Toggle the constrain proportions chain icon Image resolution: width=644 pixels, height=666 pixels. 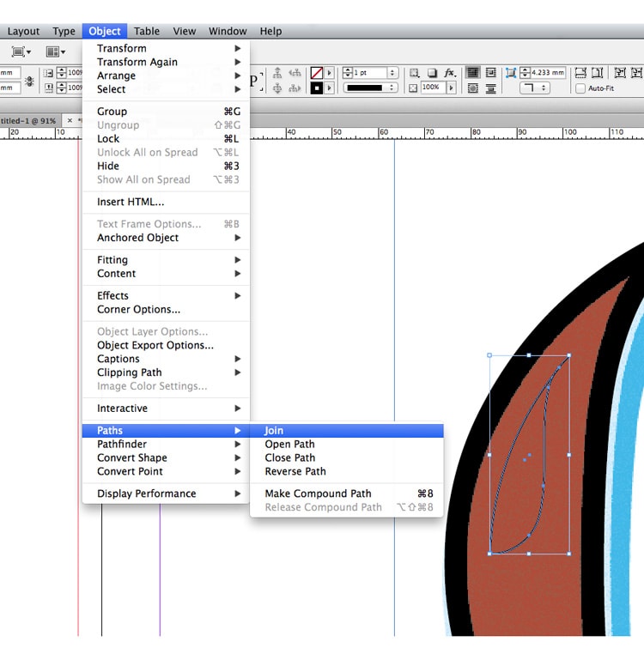pos(29,81)
